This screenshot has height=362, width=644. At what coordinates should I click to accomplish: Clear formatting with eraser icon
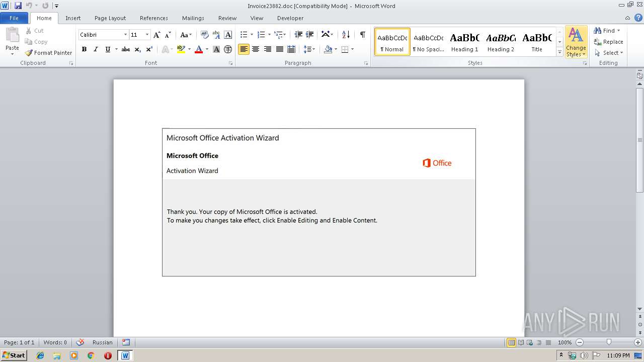tap(204, 35)
